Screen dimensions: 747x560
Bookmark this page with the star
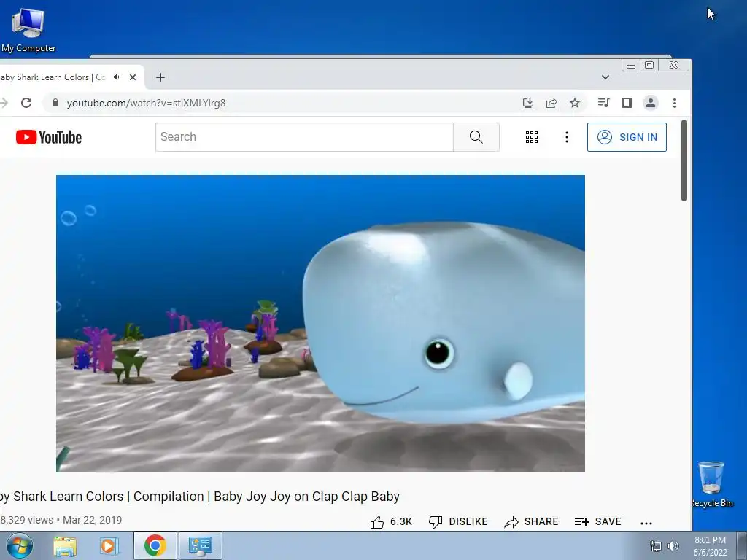(575, 103)
